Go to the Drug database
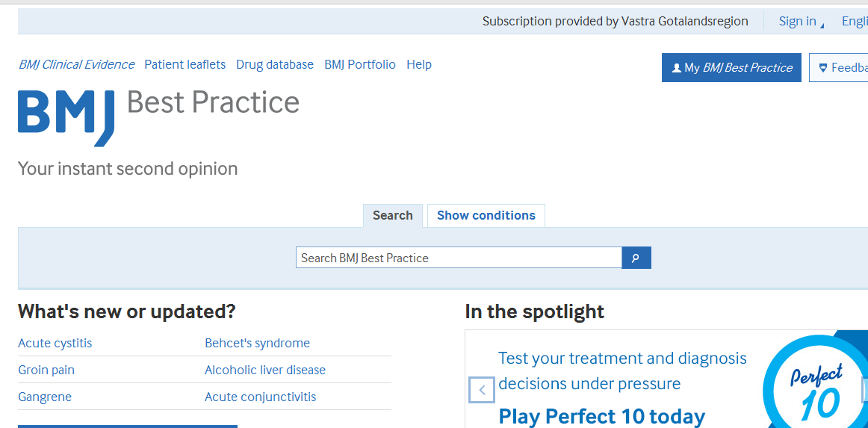The width and height of the screenshot is (868, 428). click(275, 65)
